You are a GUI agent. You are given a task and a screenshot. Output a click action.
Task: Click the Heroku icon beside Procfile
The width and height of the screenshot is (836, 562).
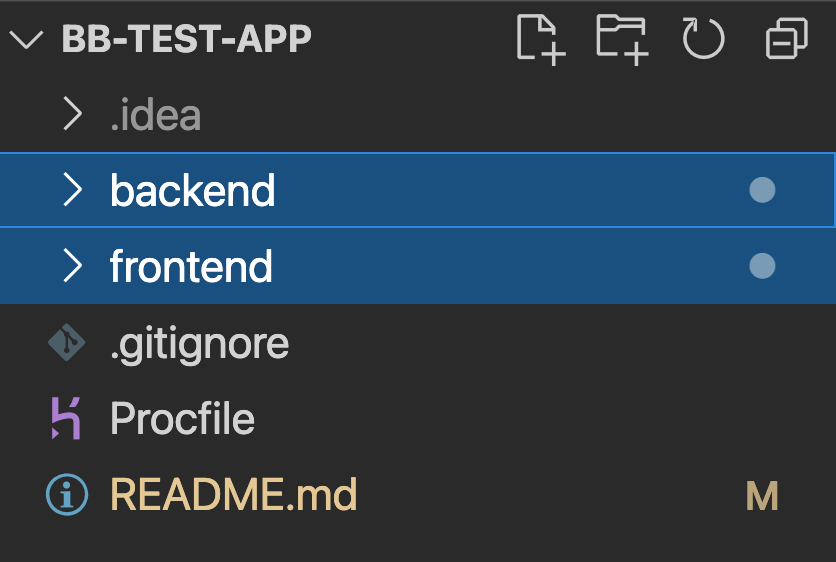click(66, 419)
